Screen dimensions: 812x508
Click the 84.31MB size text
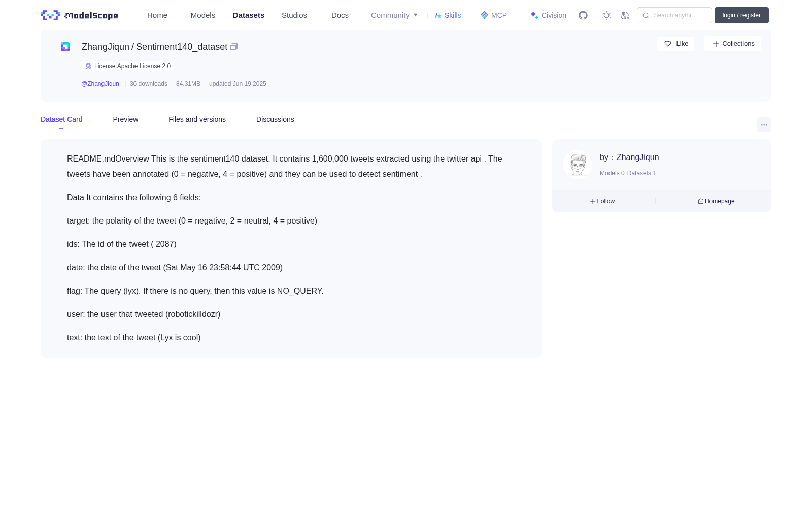(x=188, y=84)
